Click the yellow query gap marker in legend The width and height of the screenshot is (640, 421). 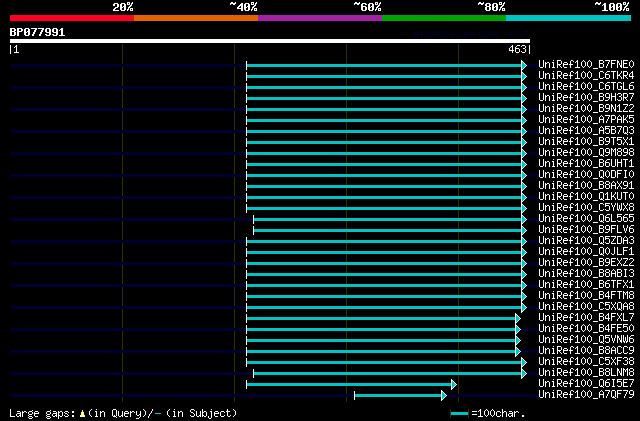(82, 414)
